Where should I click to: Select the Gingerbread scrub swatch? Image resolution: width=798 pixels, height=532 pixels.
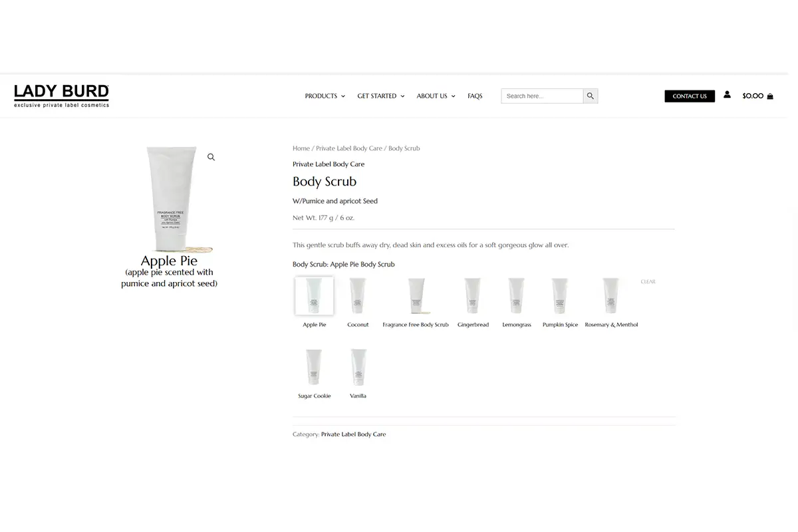click(473, 296)
